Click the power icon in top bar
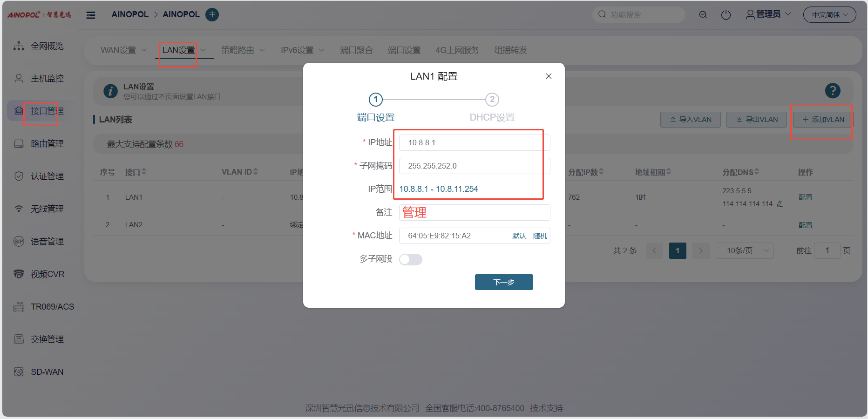Screen dimensions: 868x419 pyautogui.click(x=726, y=15)
